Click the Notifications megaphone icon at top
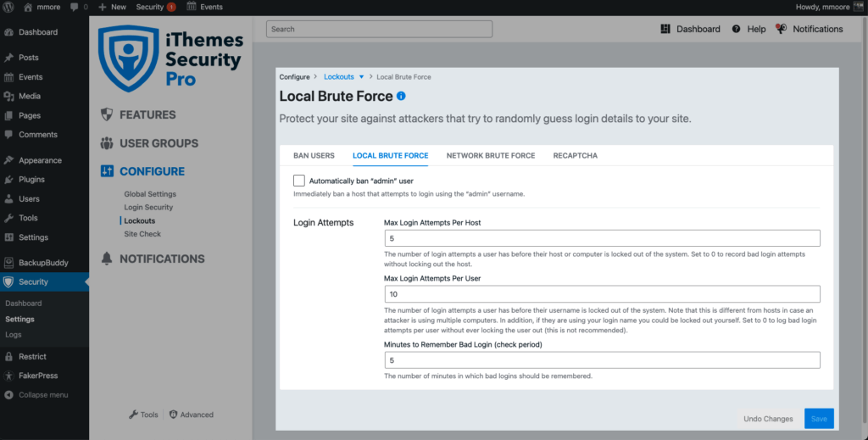Screen dimensions: 868x440 [781, 29]
